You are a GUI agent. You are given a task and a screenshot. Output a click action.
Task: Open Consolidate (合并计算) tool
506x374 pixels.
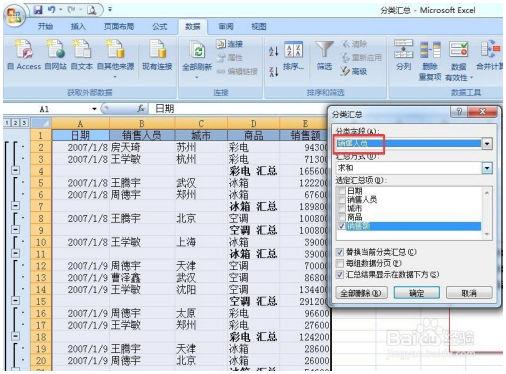490,55
